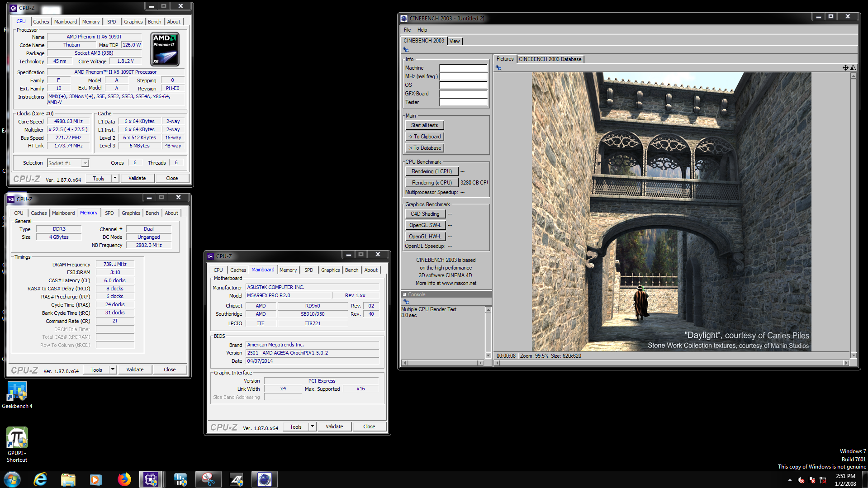Open the Bench tab in the CPU-Z CPU window
This screenshot has height=488, width=868.
pos(154,22)
